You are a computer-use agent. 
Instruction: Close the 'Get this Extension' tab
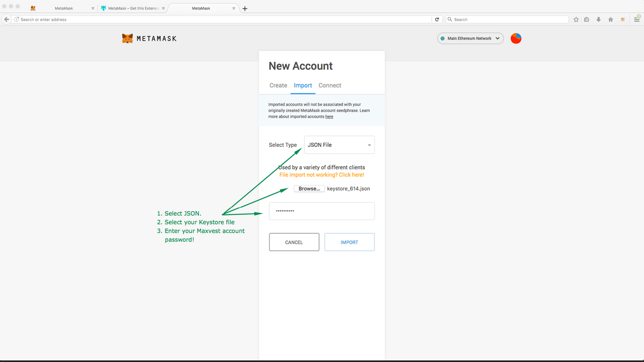click(x=163, y=9)
